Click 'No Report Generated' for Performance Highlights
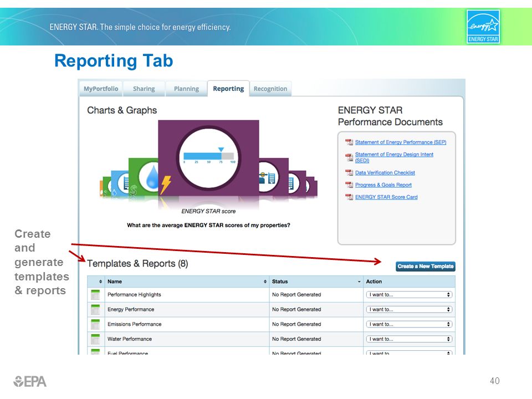Image resolution: width=532 pixels, height=399 pixels. (x=296, y=294)
